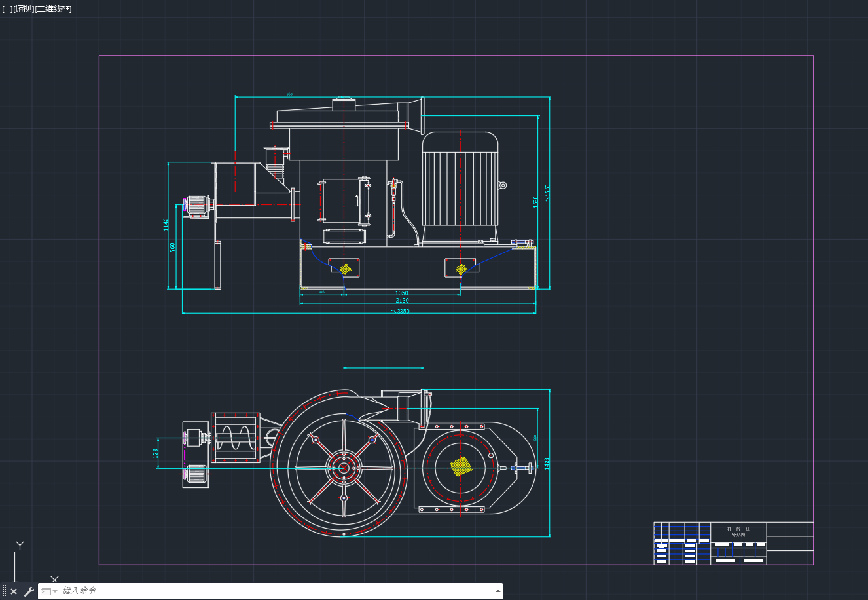Grab the command line drag handle
Screen dimensions: 868x600
coord(4,591)
